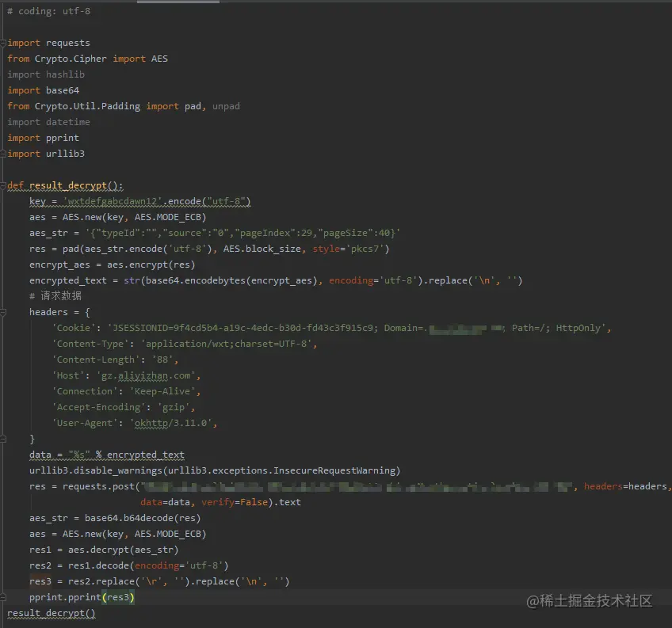This screenshot has height=628, width=672.
Task: Click the Chinese comment '# 请求数据'
Action: [55, 296]
